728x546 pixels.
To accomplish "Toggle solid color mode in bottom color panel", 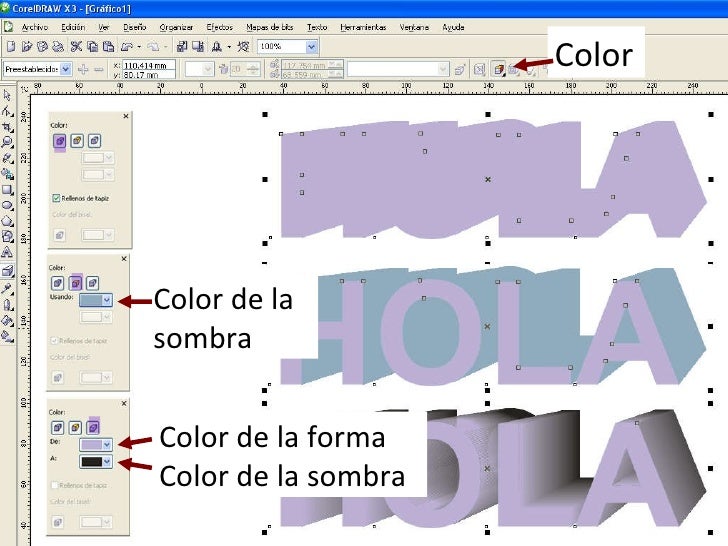I will [75, 427].
